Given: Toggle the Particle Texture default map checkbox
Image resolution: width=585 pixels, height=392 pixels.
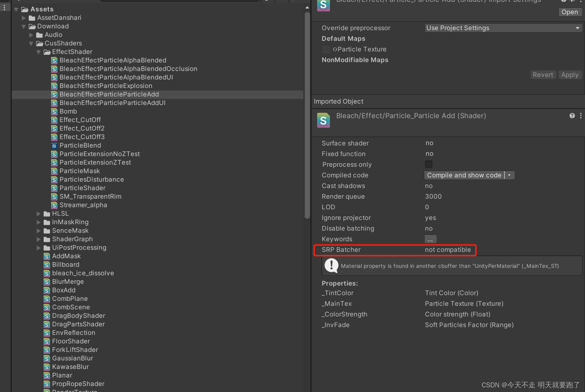Looking at the screenshot, I should tap(326, 49).
